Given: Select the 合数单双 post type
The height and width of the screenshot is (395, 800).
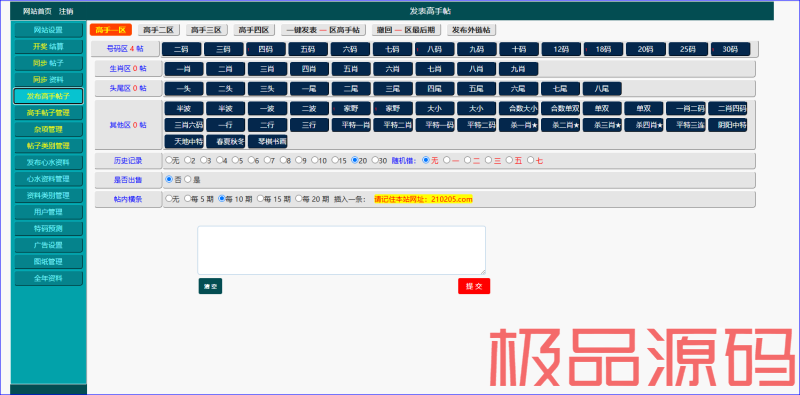Looking at the screenshot, I should point(560,108).
